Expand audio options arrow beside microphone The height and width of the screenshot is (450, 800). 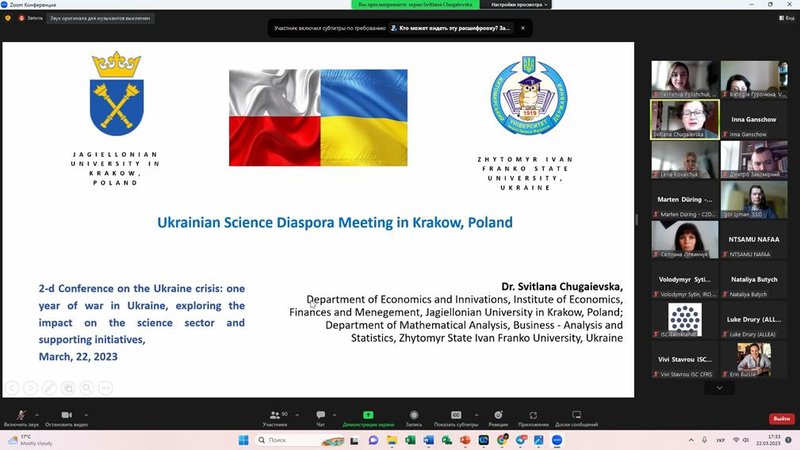[37, 415]
